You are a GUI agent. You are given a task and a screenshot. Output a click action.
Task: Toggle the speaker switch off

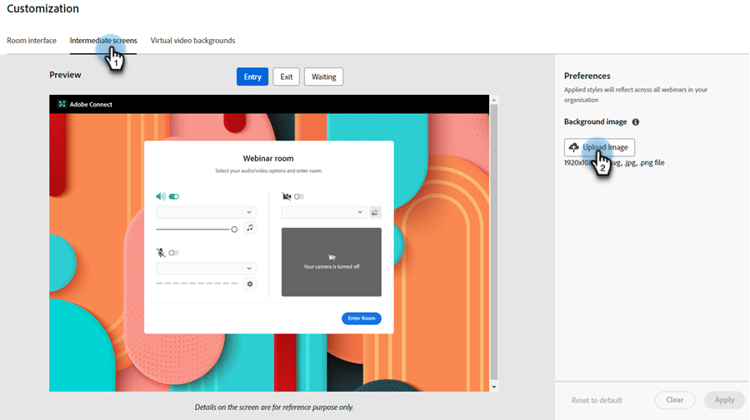coord(174,197)
